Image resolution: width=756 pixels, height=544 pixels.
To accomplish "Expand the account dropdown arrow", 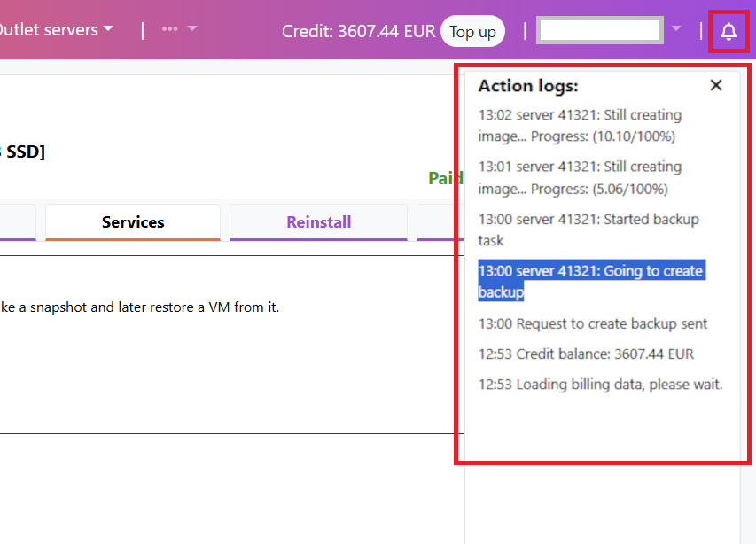I will click(x=676, y=29).
